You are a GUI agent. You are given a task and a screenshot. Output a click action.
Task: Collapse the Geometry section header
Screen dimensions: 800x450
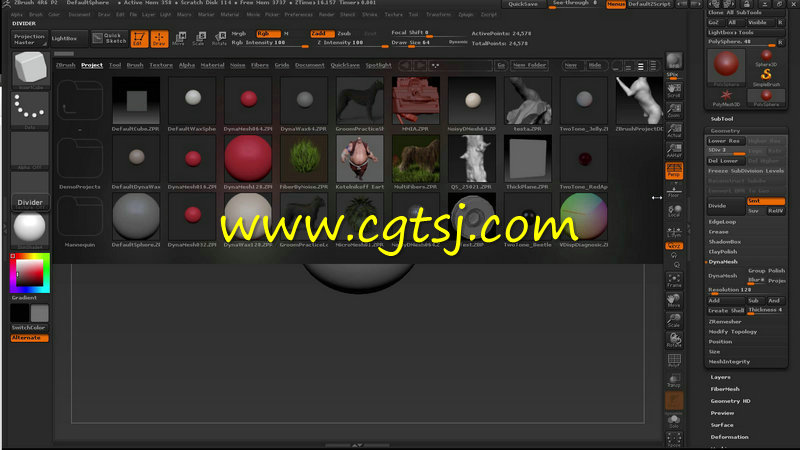tap(725, 131)
